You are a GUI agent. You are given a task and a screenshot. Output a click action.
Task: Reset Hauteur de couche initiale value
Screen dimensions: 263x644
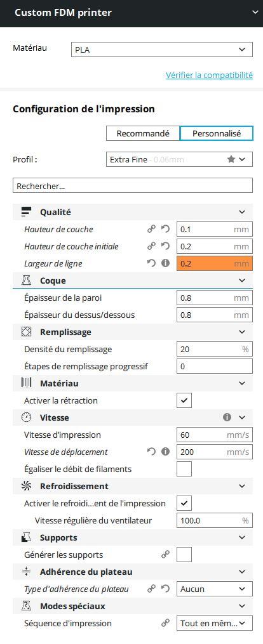click(166, 246)
